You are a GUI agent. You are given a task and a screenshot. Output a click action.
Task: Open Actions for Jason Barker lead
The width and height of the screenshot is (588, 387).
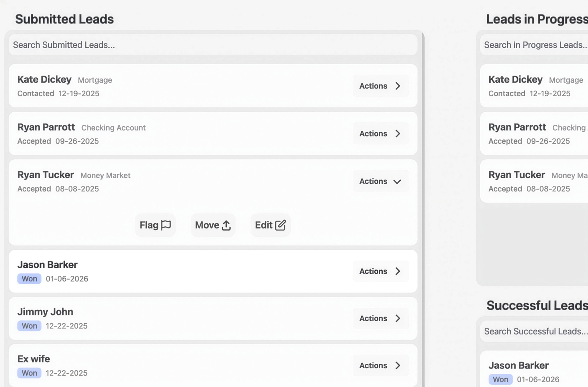(x=380, y=271)
